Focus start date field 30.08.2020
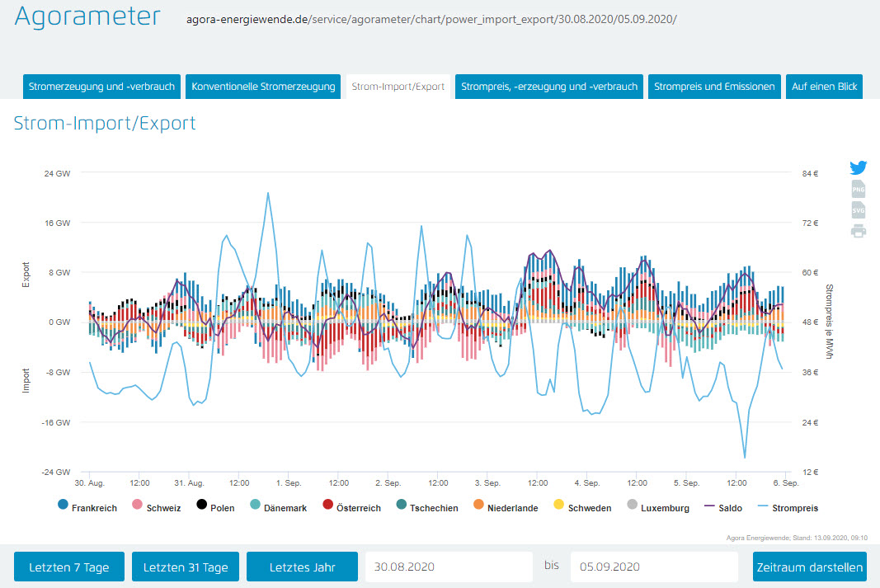The image size is (880, 588). [x=449, y=567]
